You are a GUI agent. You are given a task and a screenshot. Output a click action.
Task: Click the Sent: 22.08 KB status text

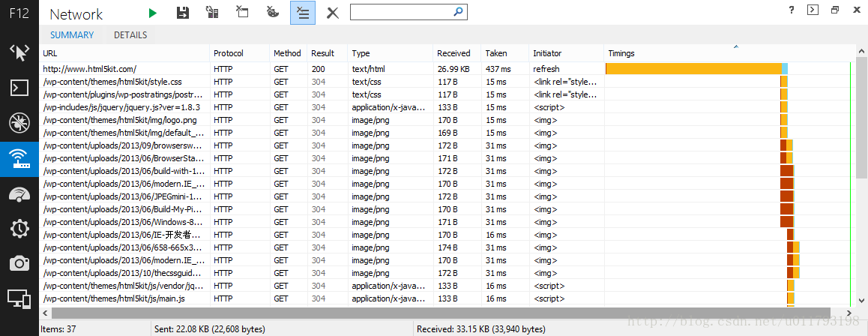[x=211, y=329]
